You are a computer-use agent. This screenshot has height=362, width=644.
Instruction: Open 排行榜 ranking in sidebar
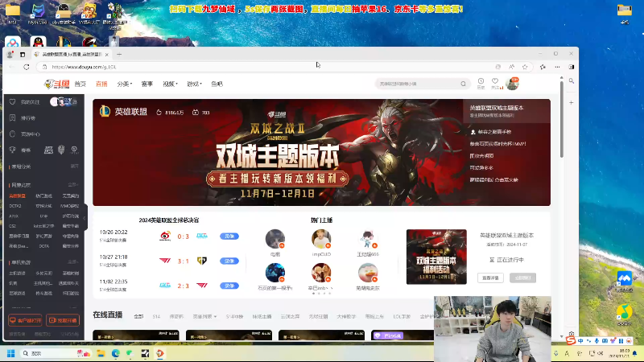coord(28,117)
